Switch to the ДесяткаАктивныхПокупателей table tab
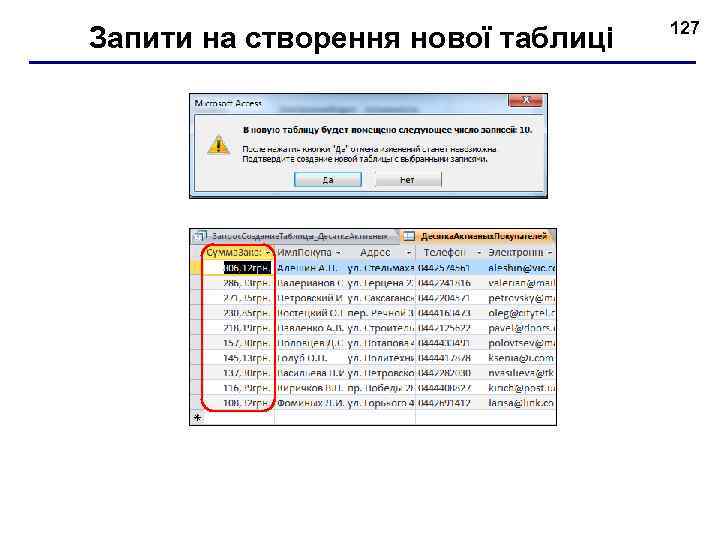Viewport: 720px width, 540px height. tap(478, 236)
